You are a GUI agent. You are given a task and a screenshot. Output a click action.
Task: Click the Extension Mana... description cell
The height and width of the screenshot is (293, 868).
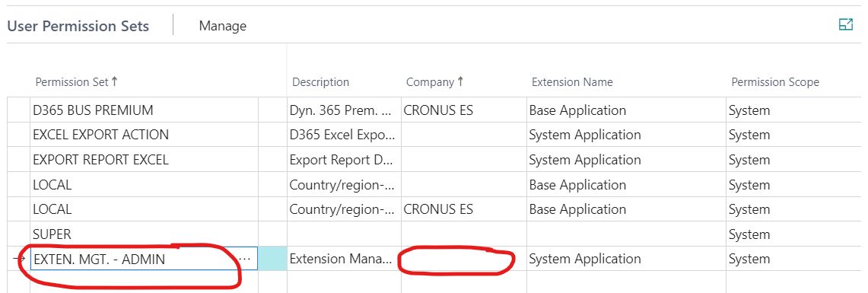coord(344,259)
